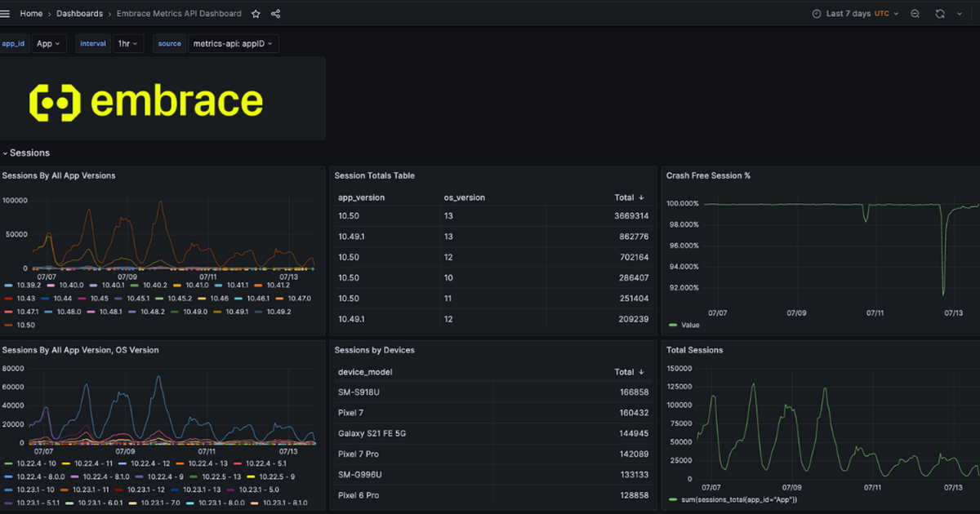Click the 10.44 blue legend color swatch
Viewport: 980px width, 514px height.
coord(46,299)
